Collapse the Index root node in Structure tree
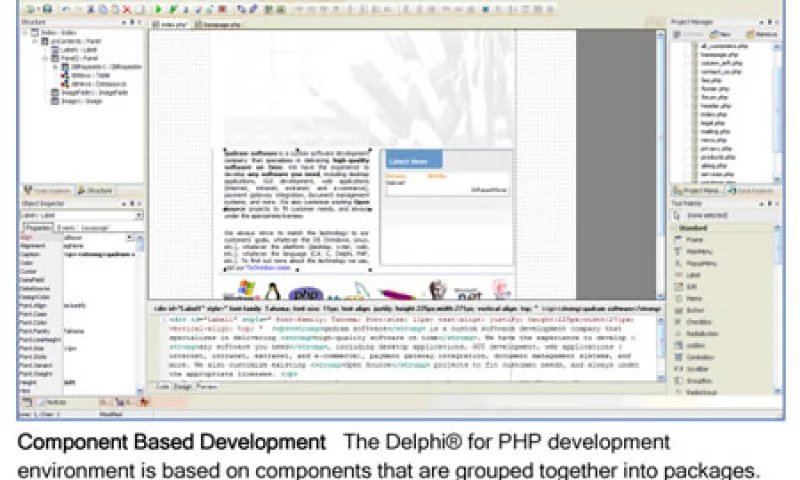The image size is (800, 480). 26,32
